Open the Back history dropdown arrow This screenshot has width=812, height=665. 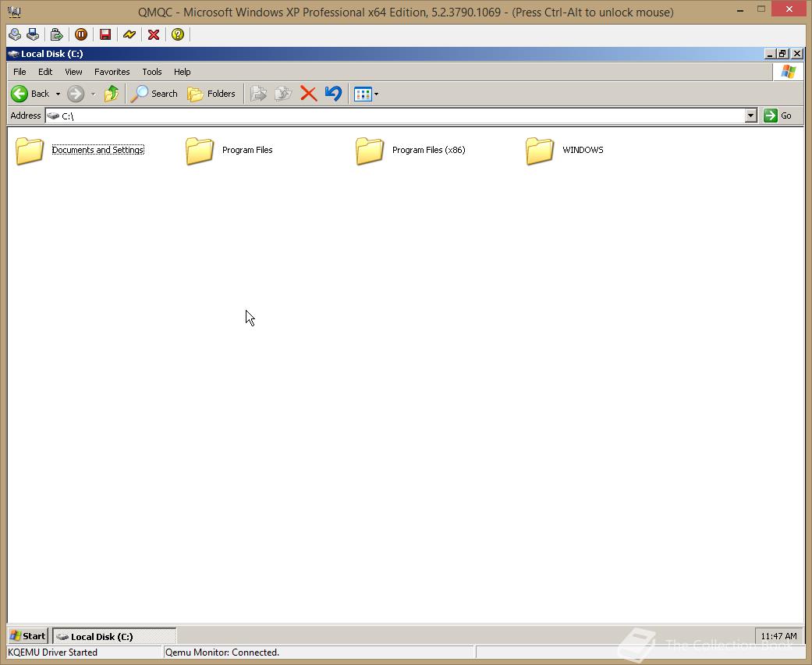pos(58,94)
